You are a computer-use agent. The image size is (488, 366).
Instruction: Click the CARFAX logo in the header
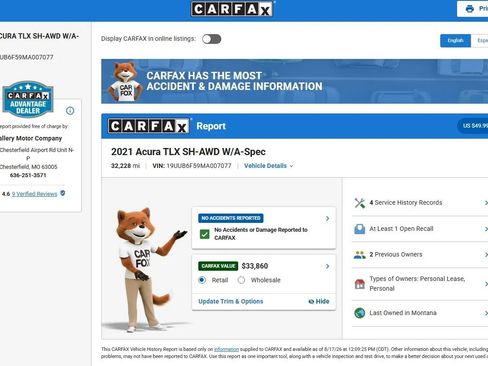coord(232,9)
